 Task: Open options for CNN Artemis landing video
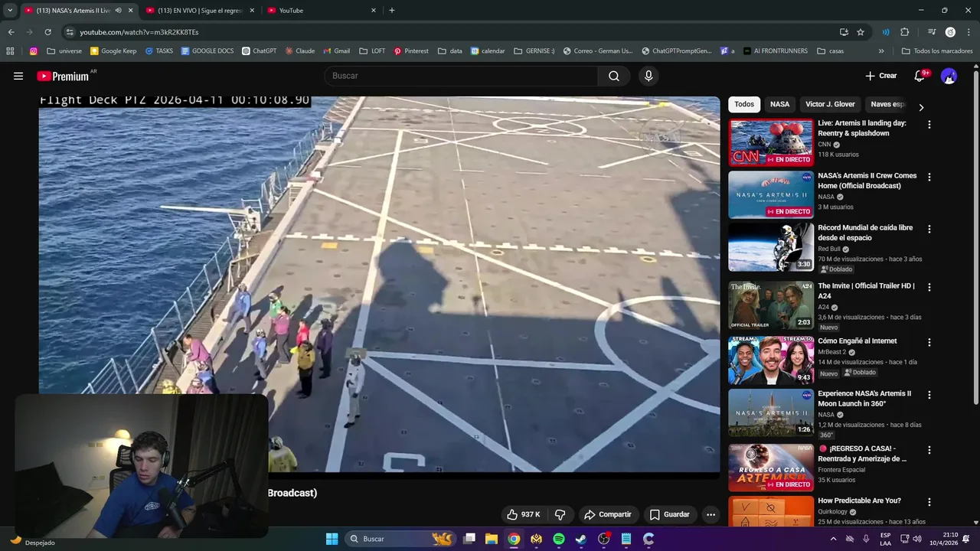click(x=929, y=124)
